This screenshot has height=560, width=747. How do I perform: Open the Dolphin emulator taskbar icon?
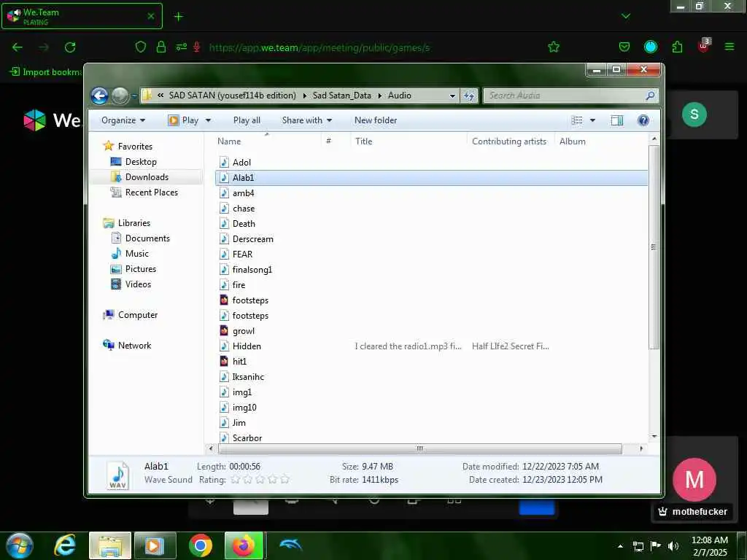coord(290,545)
